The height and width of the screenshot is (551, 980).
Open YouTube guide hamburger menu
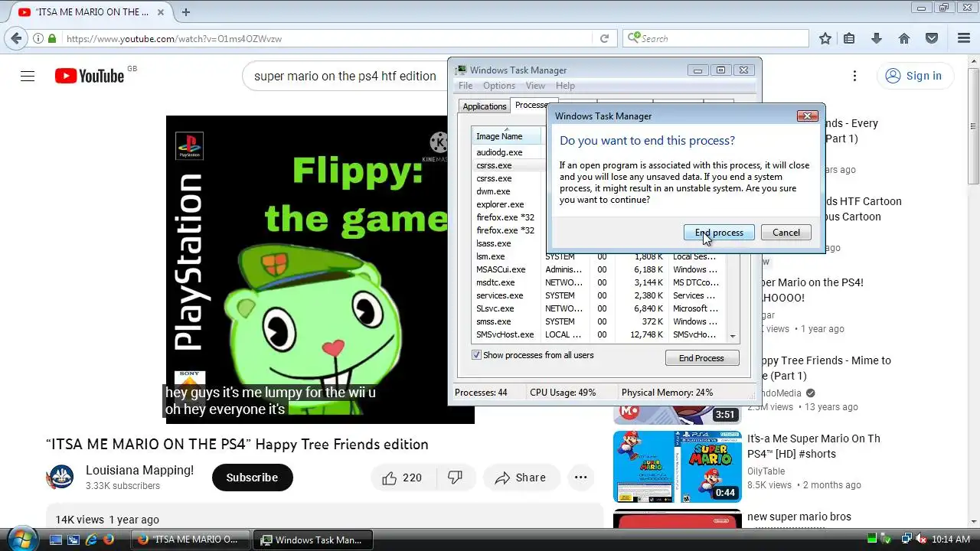tap(28, 76)
